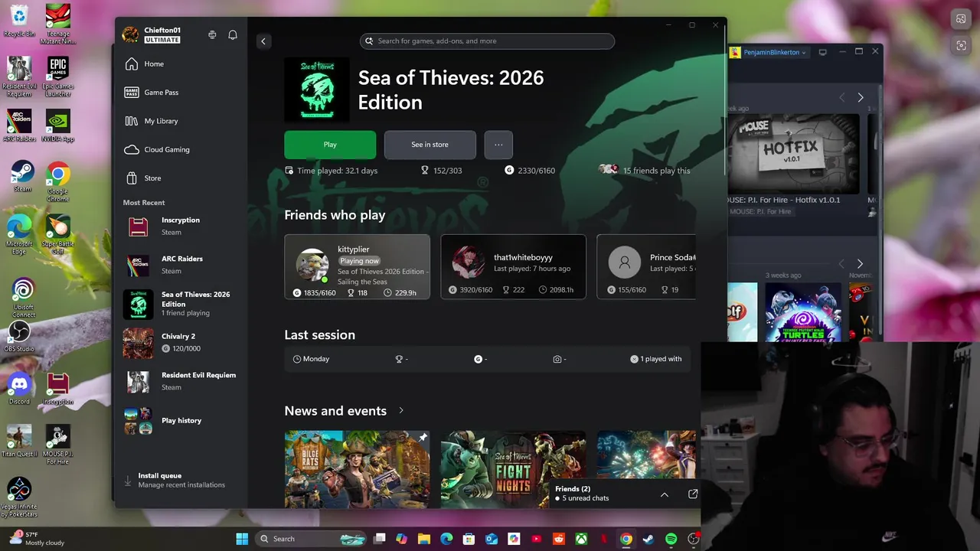The height and width of the screenshot is (551, 980).
Task: Select Inscryption in the Most Recent list
Action: coord(181,227)
